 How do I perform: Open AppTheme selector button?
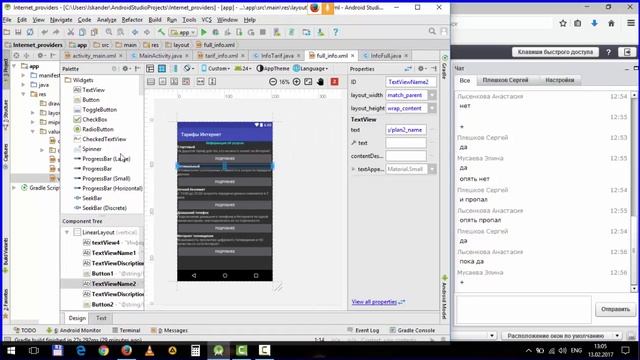(273, 69)
